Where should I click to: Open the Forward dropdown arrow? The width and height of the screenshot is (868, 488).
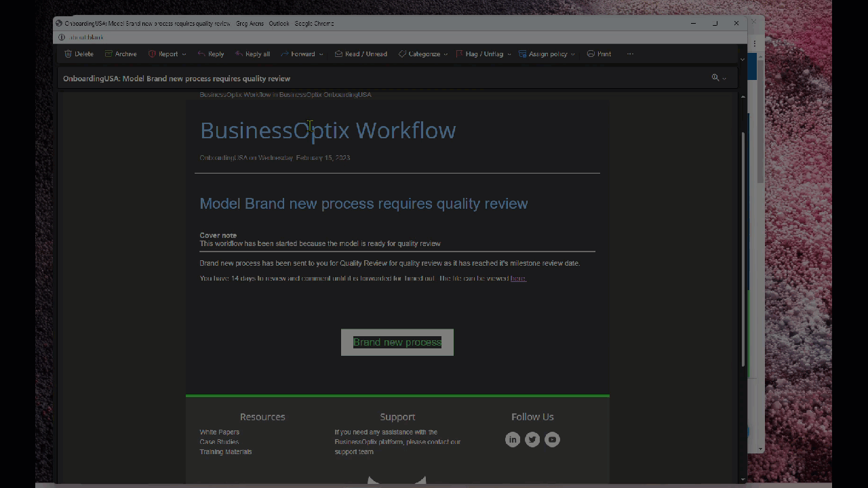320,54
